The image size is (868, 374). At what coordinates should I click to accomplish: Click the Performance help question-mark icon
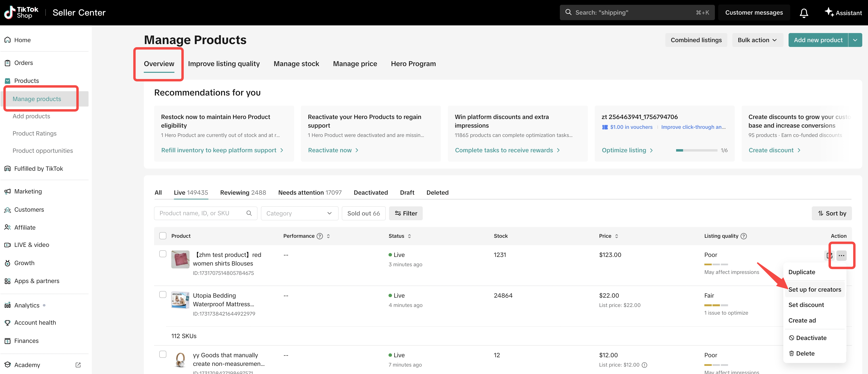coord(319,236)
